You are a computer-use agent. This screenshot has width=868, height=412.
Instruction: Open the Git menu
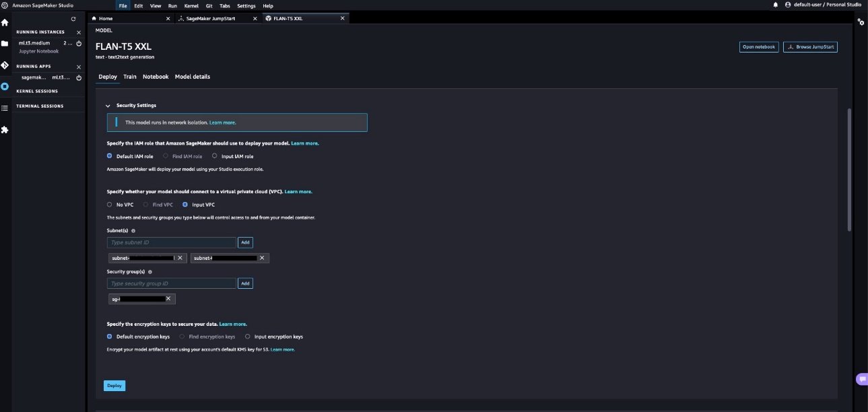point(209,5)
